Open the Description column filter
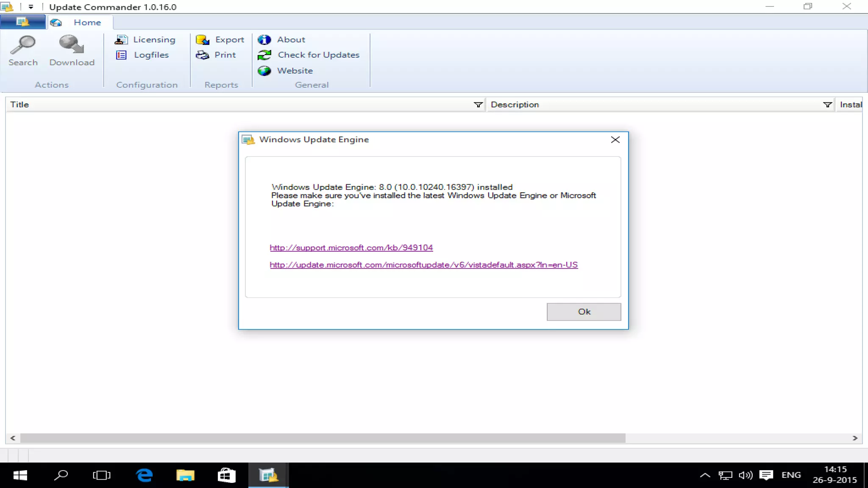The height and width of the screenshot is (488, 868). coord(827,105)
